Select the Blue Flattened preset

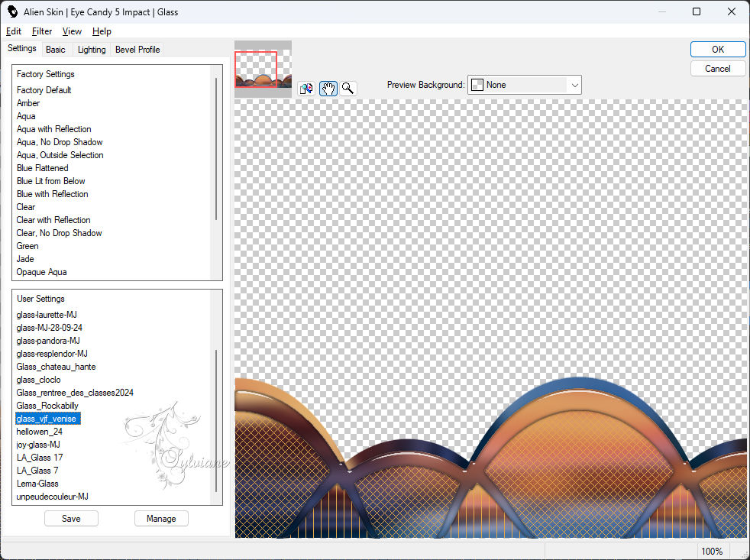(43, 167)
